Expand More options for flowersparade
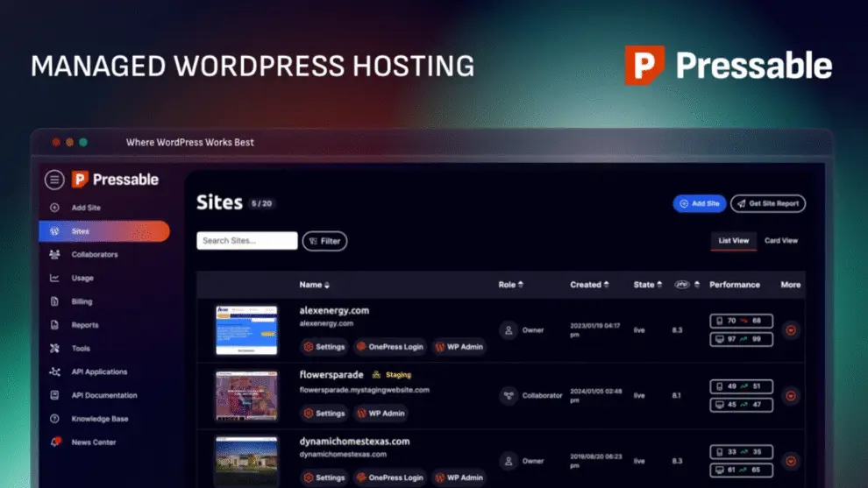 [791, 396]
